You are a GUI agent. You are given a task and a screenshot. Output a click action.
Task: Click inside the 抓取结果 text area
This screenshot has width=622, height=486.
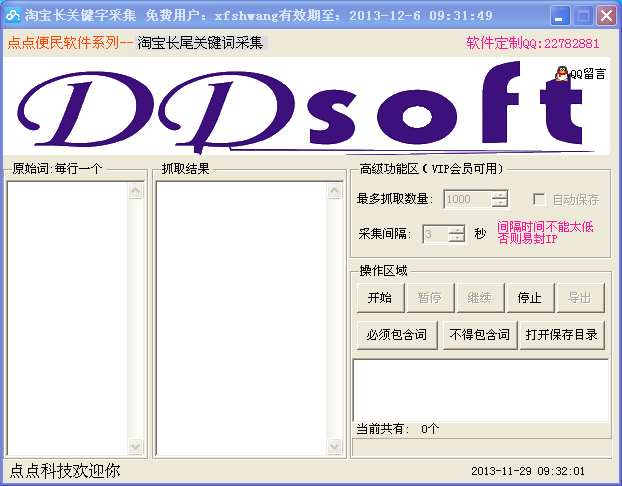click(242, 319)
